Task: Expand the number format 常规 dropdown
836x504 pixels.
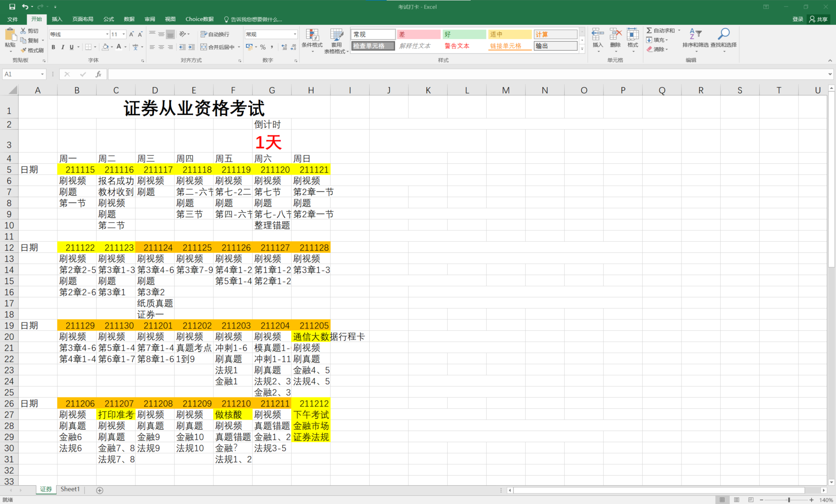Action: (x=295, y=34)
